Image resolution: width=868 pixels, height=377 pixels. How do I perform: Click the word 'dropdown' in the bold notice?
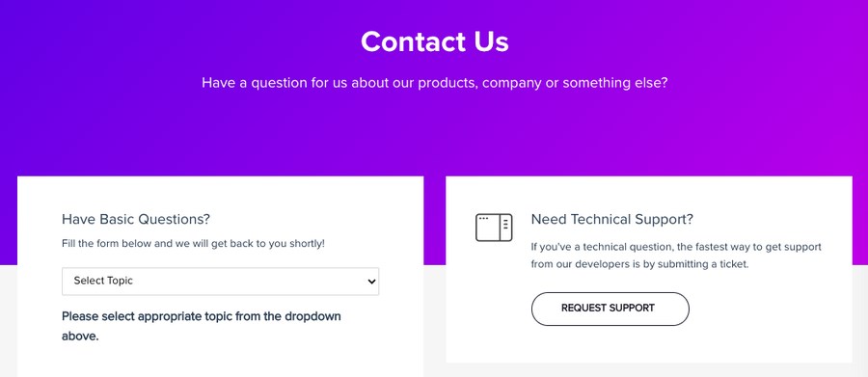(312, 316)
